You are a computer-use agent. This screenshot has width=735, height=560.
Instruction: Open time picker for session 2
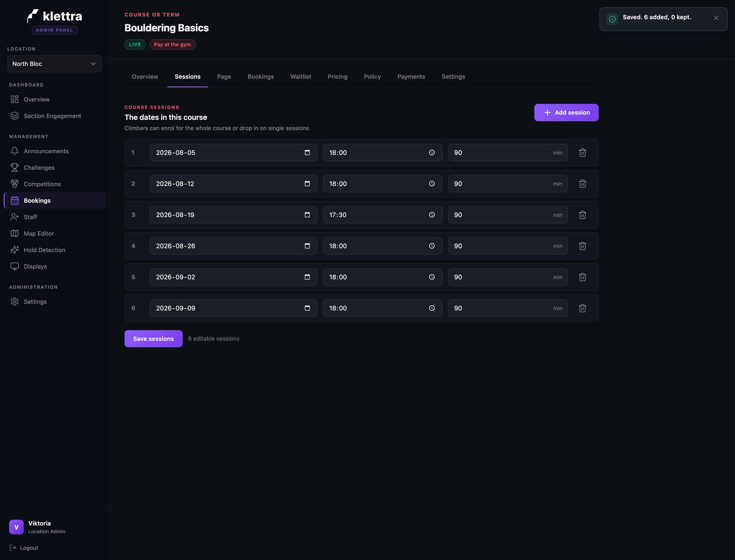point(432,184)
